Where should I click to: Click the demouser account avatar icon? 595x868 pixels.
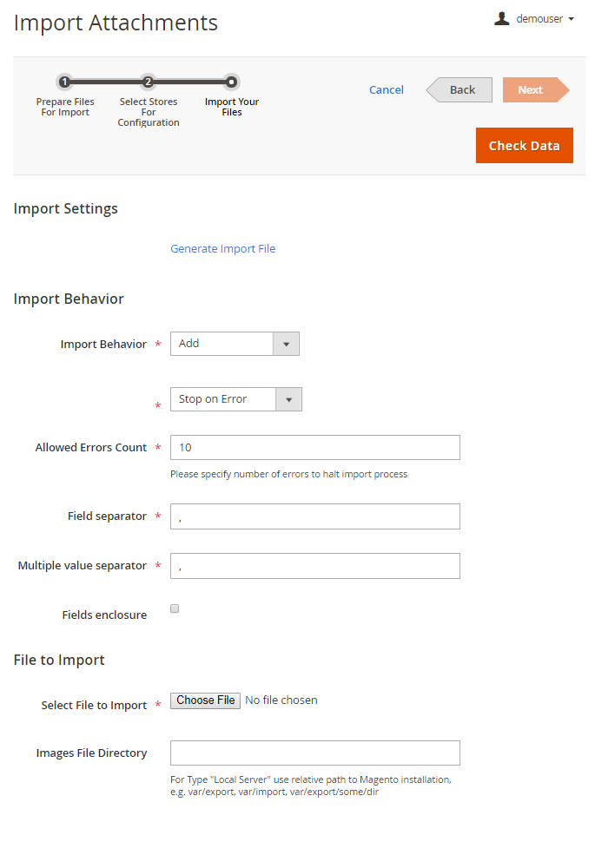pos(501,18)
